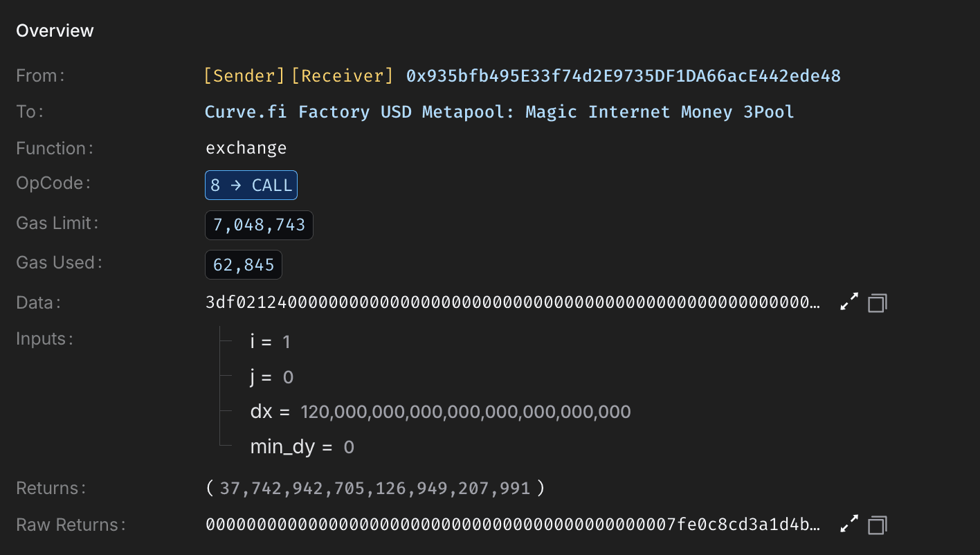Viewport: 980px width, 555px height.
Task: Select the input i = 1 entry
Action: point(269,341)
